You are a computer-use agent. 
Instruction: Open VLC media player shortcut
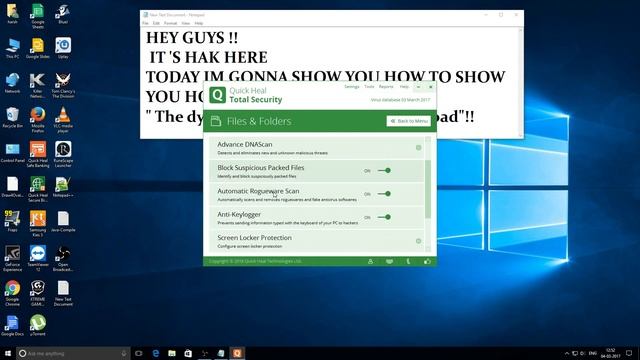pos(63,120)
